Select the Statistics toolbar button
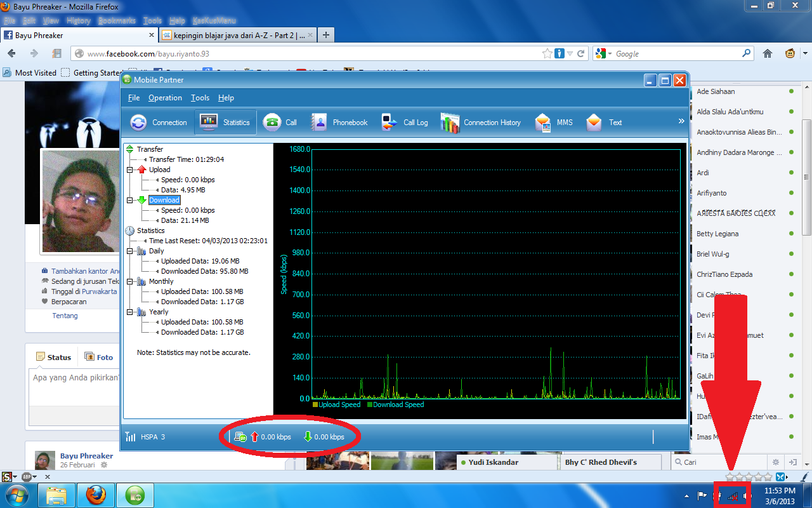Viewport: 812px width, 508px height. point(225,123)
